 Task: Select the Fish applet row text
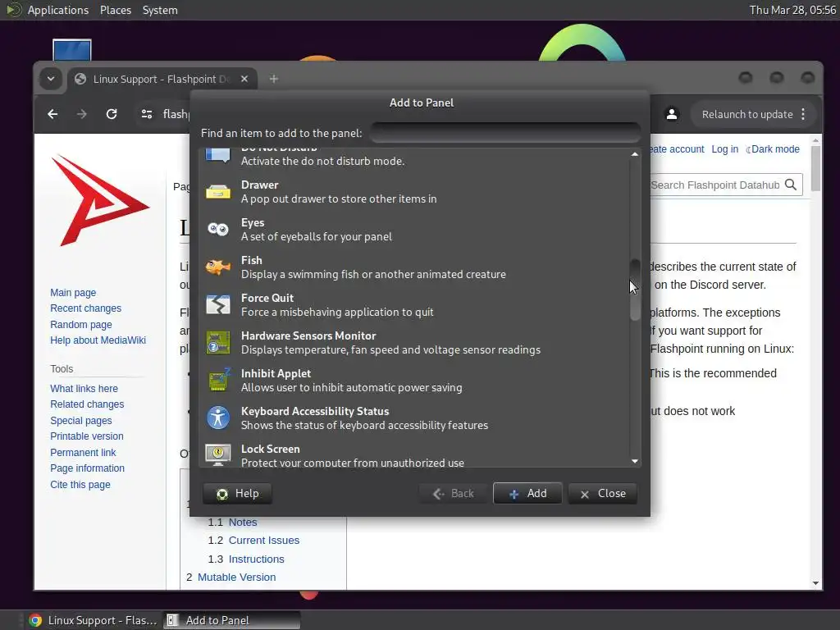tap(373, 267)
